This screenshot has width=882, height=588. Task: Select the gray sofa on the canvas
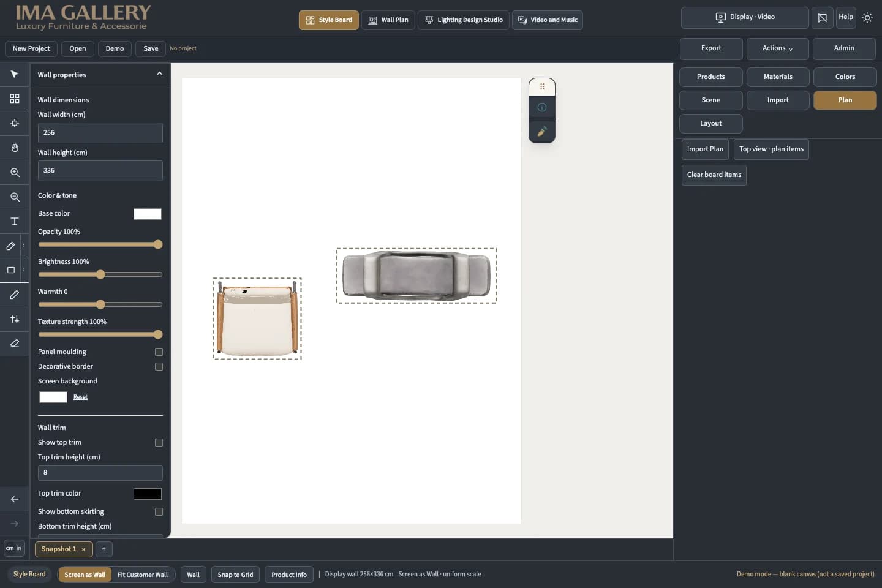(x=417, y=276)
